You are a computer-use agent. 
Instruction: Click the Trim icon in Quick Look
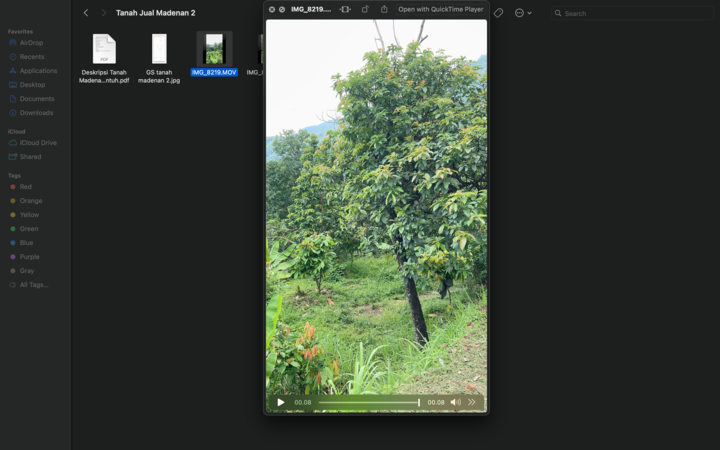tap(345, 9)
